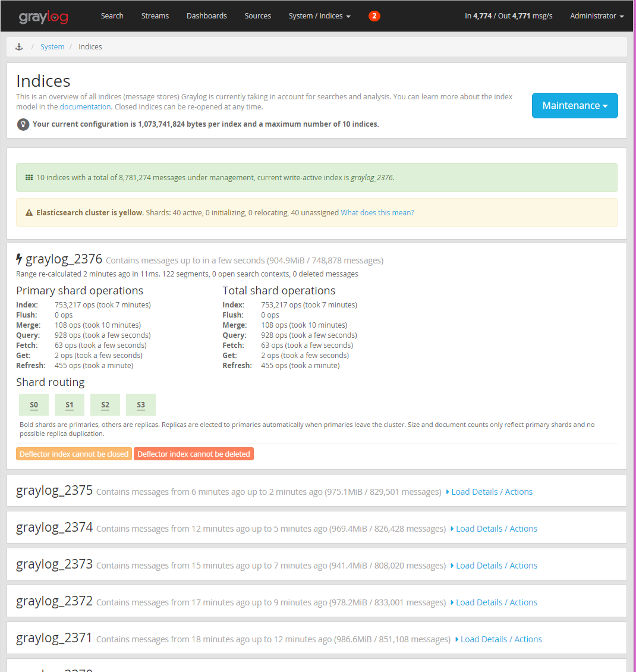636x672 pixels.
Task: Click the graylog_2375 index name
Action: point(55,491)
